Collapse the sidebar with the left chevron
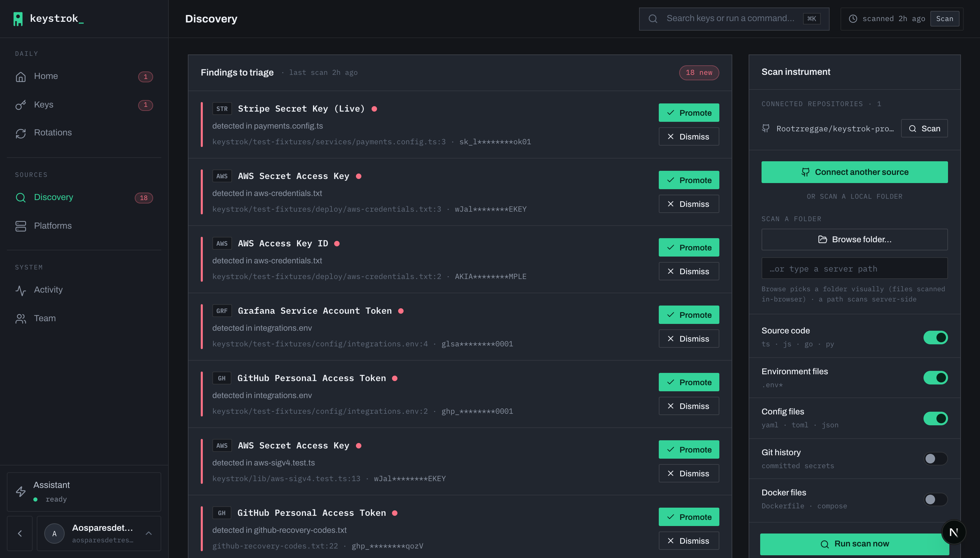This screenshot has width=980, height=558. point(20,533)
